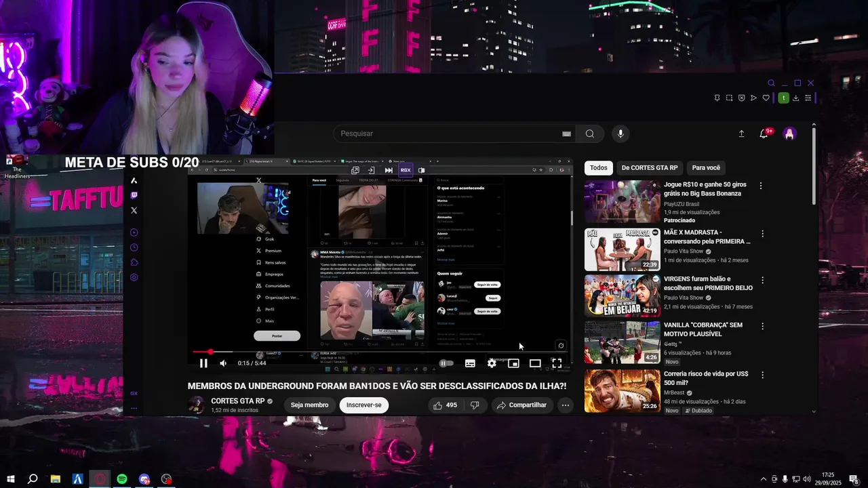Pause the YouTube video
The width and height of the screenshot is (868, 488).
pos(203,363)
